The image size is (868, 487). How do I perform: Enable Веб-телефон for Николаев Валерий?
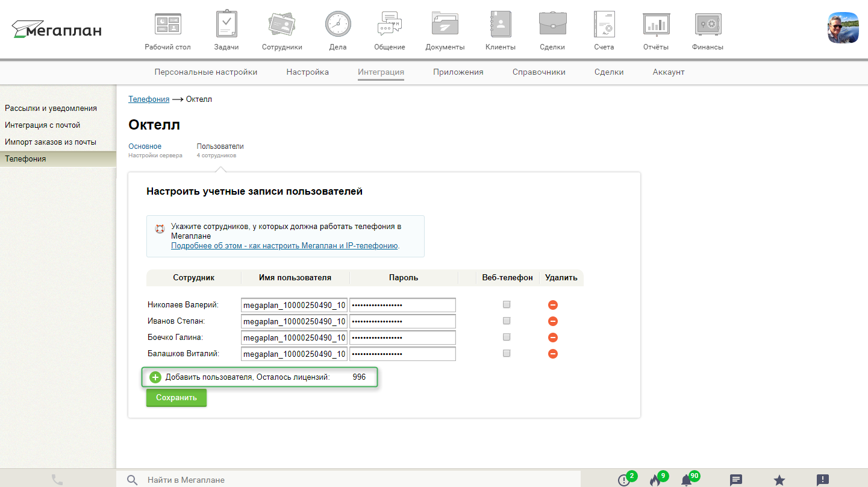[507, 304]
